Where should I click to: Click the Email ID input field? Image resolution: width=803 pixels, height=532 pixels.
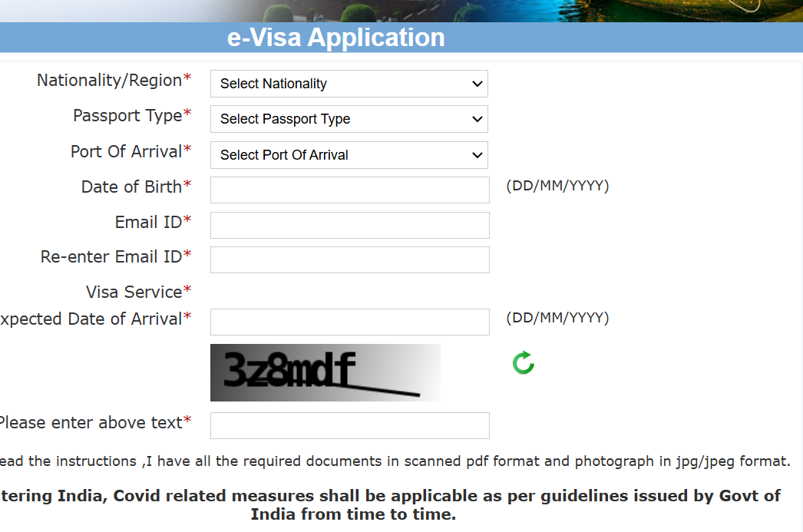[x=349, y=225]
